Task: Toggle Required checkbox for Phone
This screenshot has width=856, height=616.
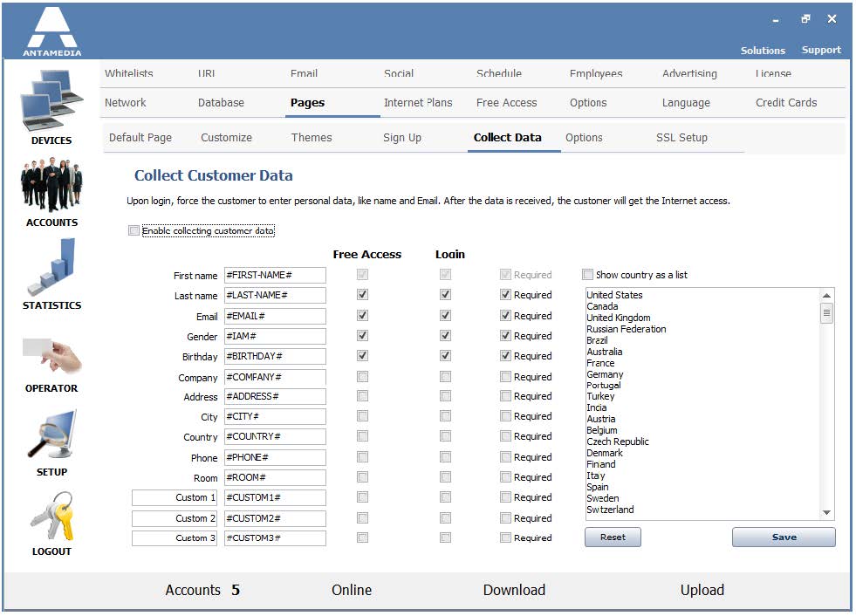Action: click(505, 457)
